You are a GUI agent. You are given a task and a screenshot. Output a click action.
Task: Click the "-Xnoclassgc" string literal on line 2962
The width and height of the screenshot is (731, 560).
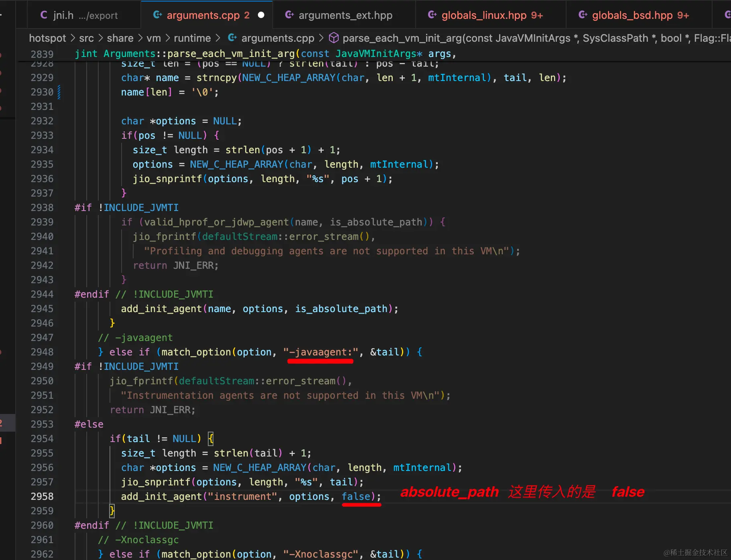click(321, 554)
